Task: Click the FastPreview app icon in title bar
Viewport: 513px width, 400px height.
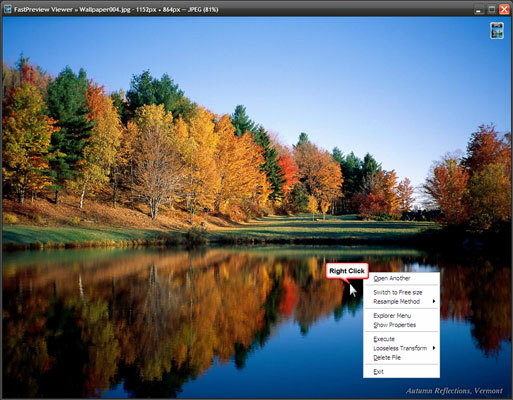Action: point(7,9)
